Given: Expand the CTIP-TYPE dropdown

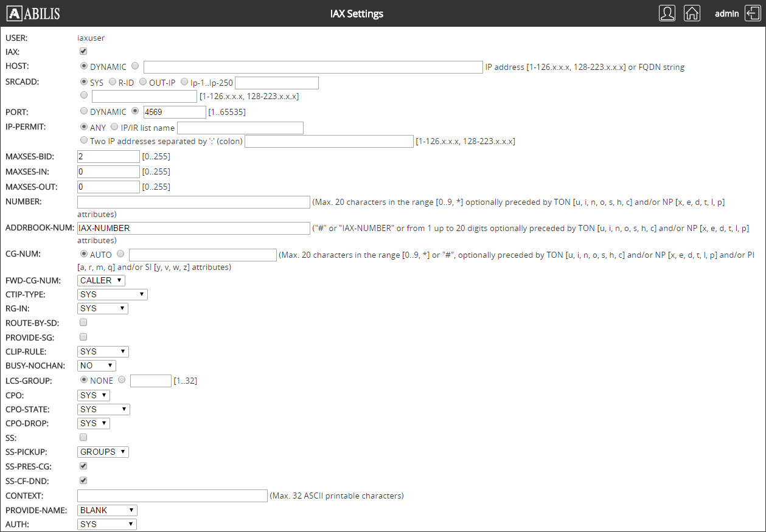Looking at the screenshot, I should tap(113, 294).
